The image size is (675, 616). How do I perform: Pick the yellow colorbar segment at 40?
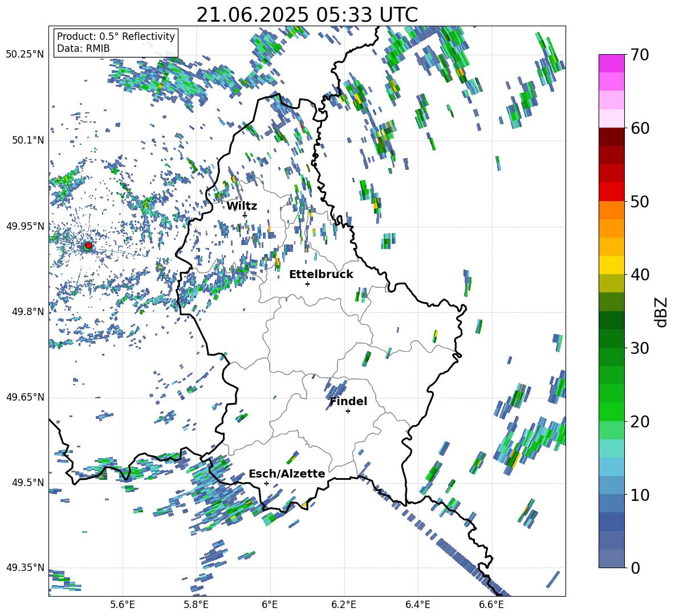point(612,265)
